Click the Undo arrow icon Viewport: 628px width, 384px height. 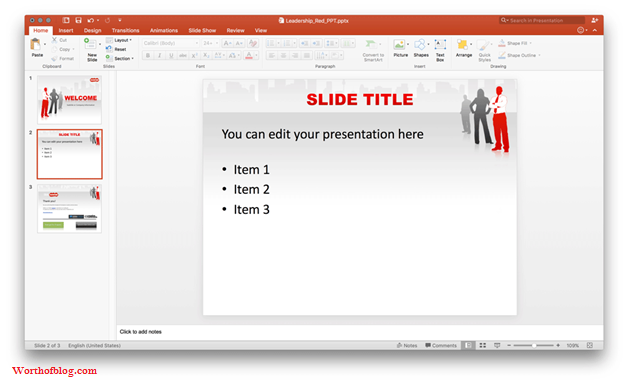coord(91,20)
